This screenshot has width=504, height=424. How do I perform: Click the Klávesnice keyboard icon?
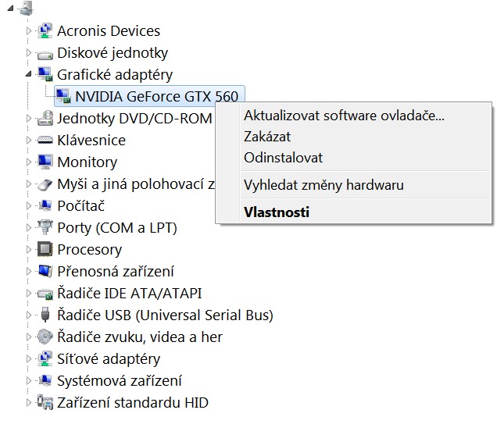[x=45, y=141]
